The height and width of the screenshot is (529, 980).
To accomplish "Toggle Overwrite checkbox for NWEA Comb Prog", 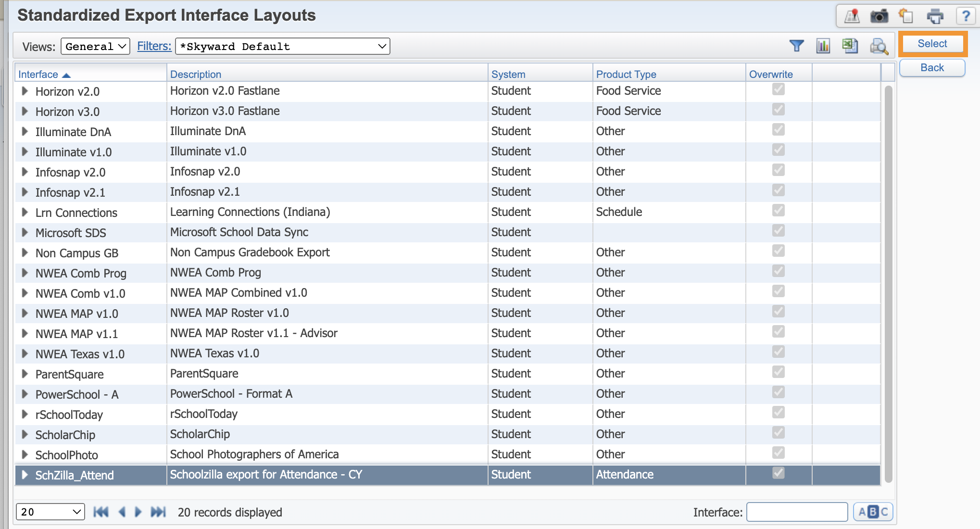I will pos(779,271).
